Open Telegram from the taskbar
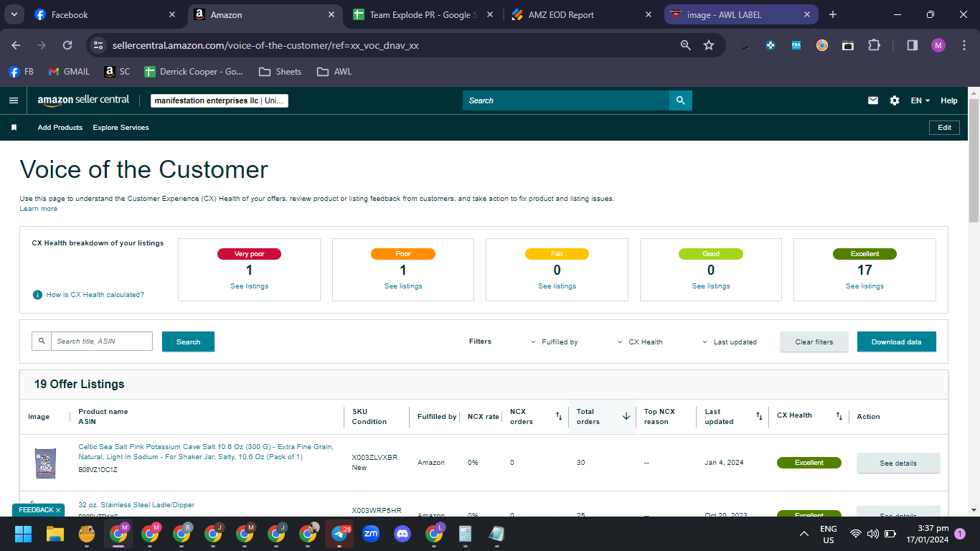 pyautogui.click(x=339, y=534)
